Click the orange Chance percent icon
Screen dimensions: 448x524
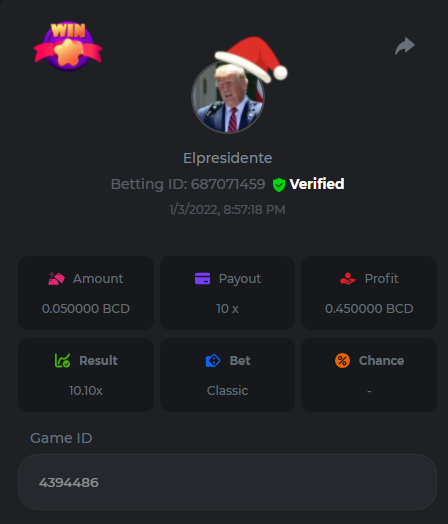pos(342,361)
